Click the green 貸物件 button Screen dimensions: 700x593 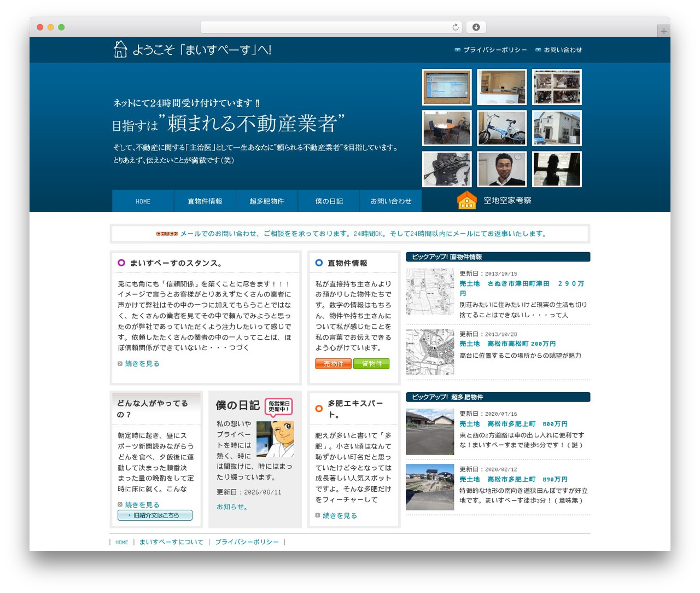pos(372,364)
